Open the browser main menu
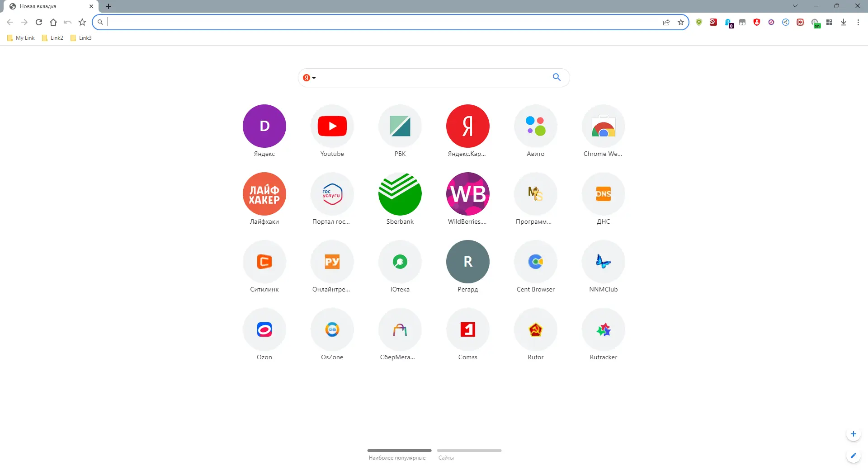Viewport: 868px width, 470px height. [x=858, y=22]
